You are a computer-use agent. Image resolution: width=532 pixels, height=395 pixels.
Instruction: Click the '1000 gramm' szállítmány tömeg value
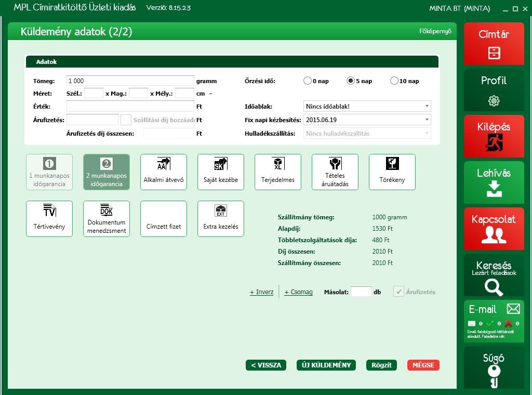[390, 217]
